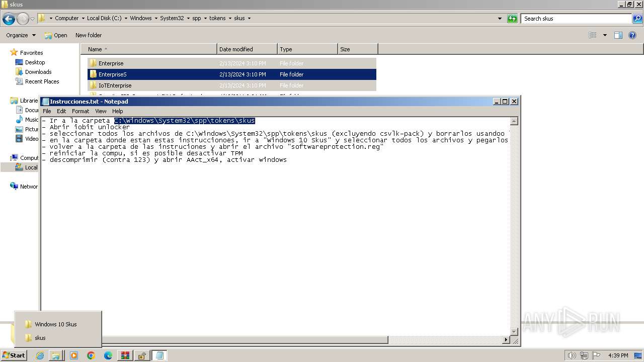Expand dropdown after skus breadcrumb
Viewport: 644px width, 362px height.
(249, 18)
